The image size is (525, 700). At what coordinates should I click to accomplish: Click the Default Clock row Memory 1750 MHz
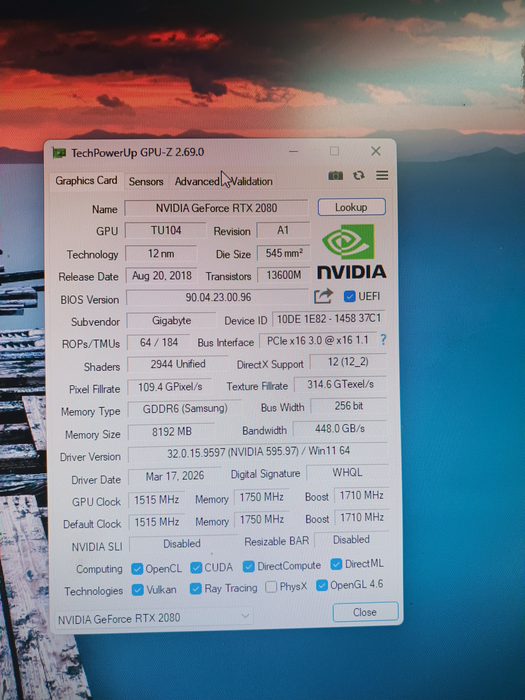pyautogui.click(x=262, y=519)
